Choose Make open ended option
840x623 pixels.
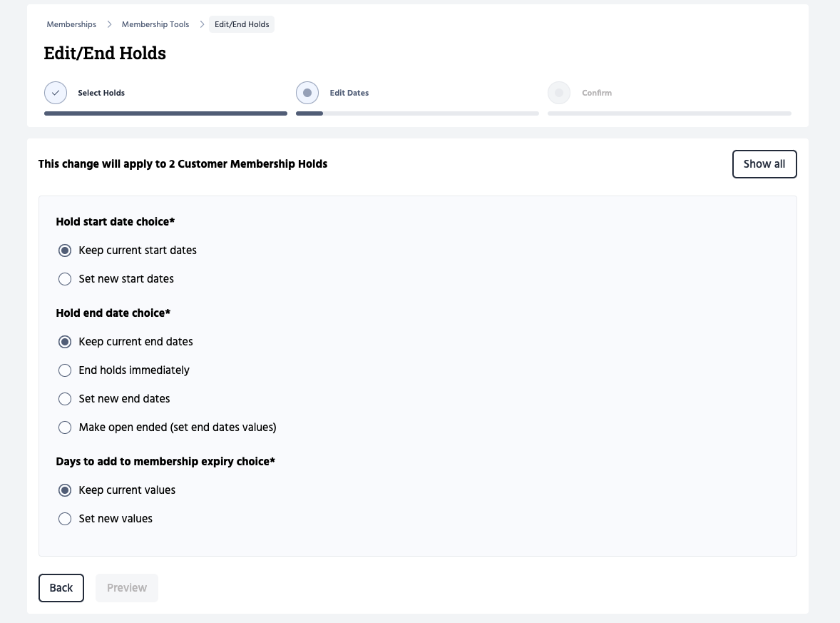[x=65, y=427]
